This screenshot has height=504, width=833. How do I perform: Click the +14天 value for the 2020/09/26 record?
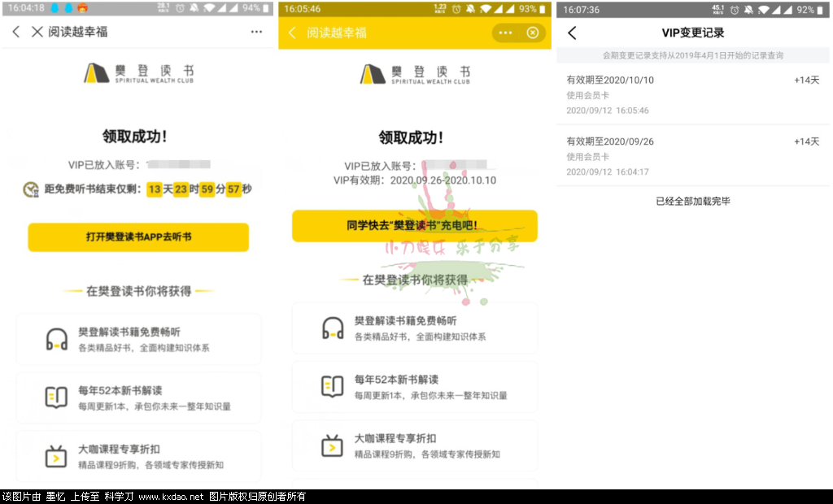coord(806,141)
